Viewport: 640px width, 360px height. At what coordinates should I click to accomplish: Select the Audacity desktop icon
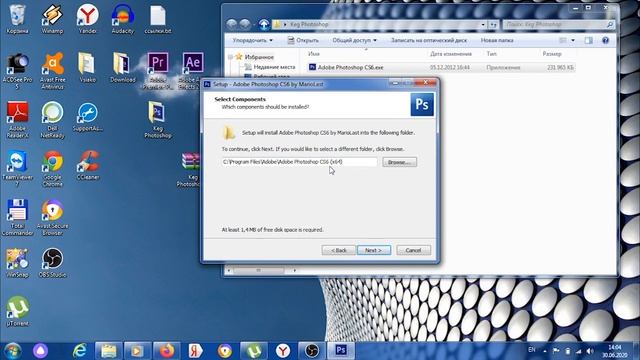(122, 19)
